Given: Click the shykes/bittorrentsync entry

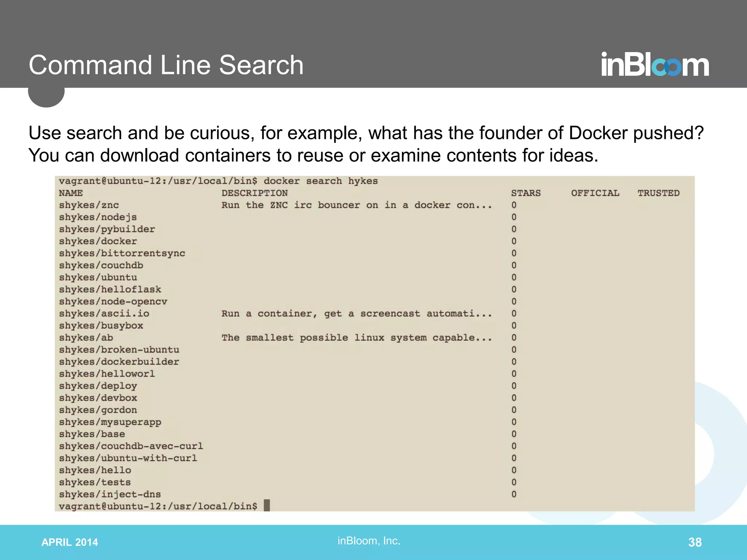Looking at the screenshot, I should point(122,253).
